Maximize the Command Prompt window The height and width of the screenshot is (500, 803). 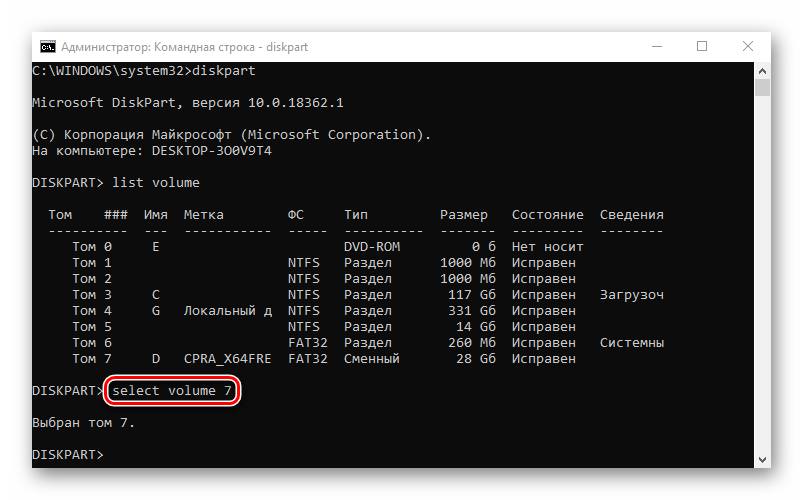click(702, 46)
